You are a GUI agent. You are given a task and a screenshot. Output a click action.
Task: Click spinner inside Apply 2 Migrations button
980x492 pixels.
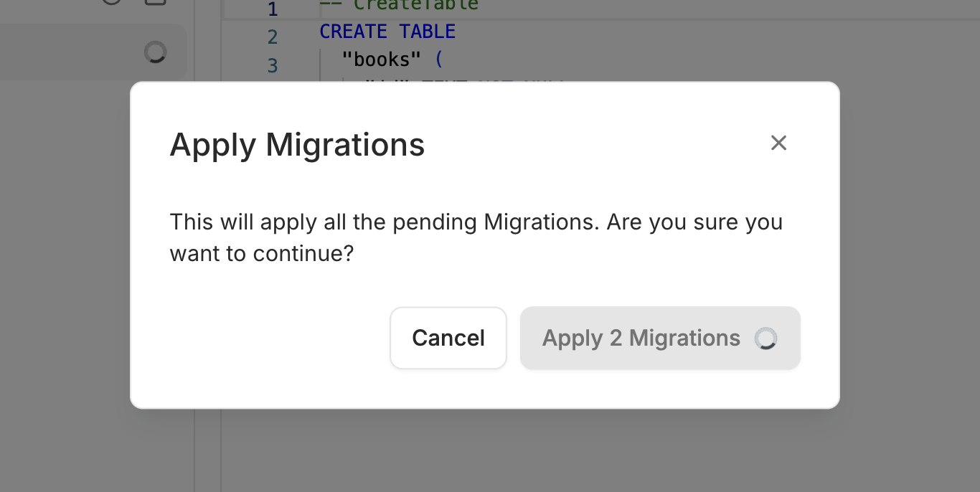[765, 338]
